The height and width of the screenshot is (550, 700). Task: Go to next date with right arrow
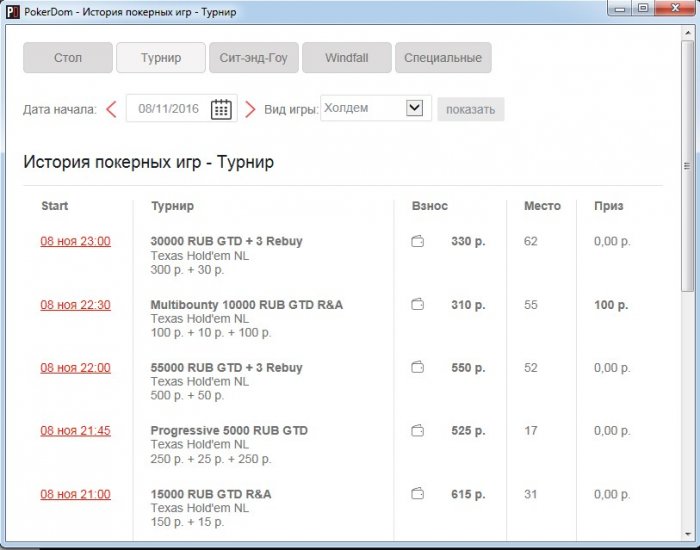coord(250,109)
